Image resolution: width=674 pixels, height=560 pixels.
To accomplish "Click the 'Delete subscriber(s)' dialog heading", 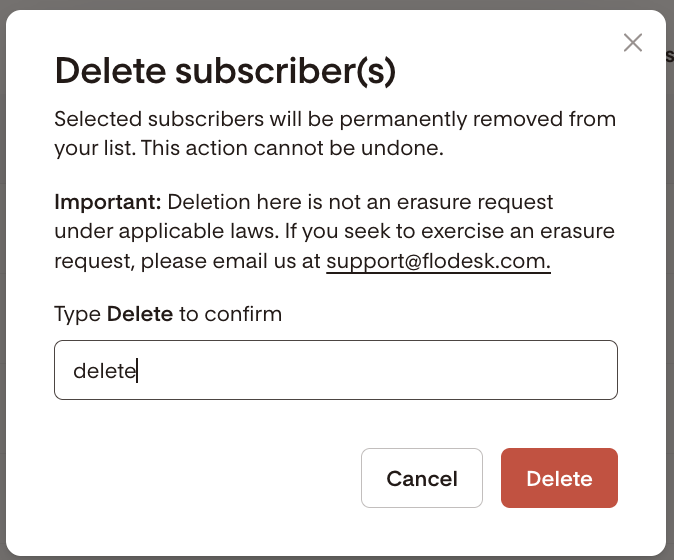I will 225,71.
